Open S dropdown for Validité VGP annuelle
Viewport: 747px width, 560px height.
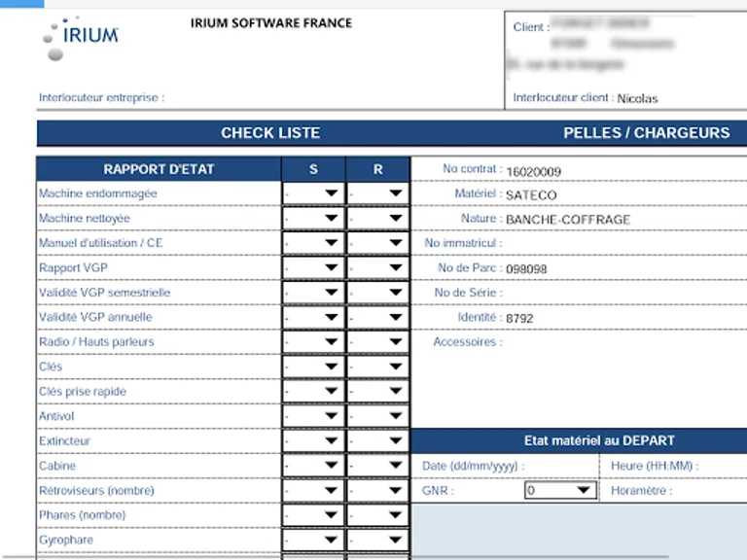coord(313,317)
